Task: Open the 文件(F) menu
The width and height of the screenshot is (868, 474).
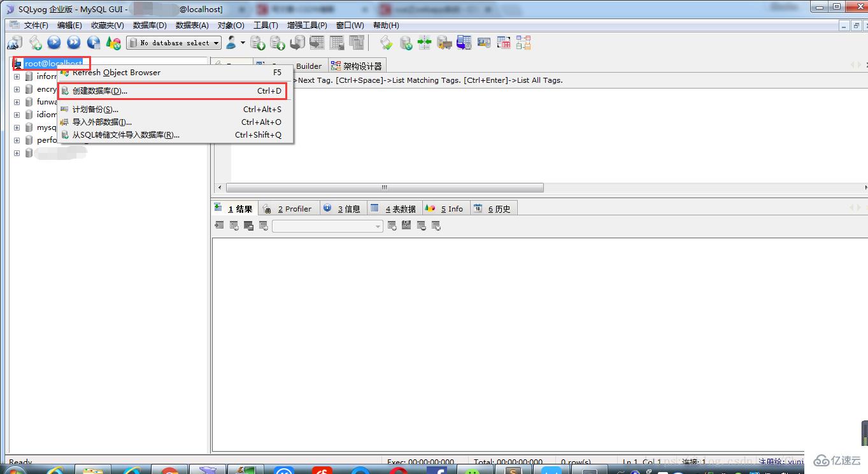Action: 36,25
